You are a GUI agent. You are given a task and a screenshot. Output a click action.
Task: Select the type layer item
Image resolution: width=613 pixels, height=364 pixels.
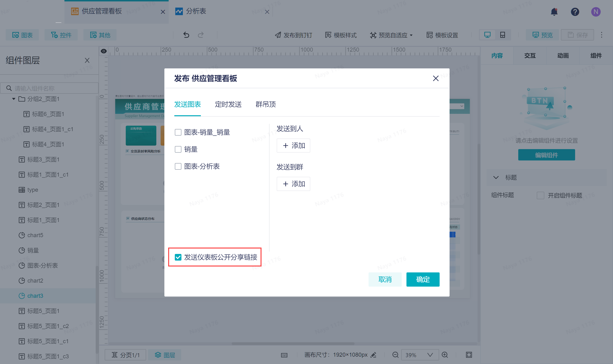[48, 190]
